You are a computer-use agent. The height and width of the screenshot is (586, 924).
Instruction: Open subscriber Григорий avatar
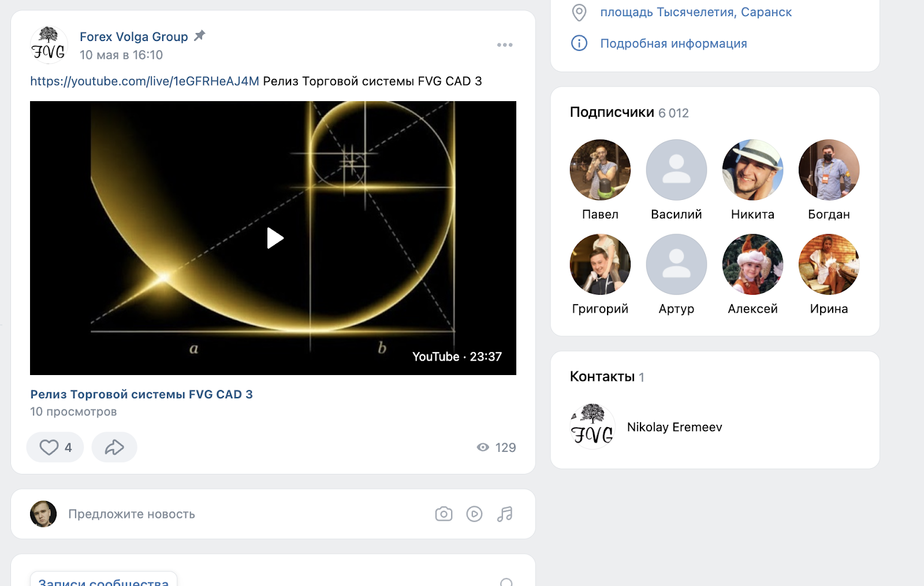coord(600,264)
